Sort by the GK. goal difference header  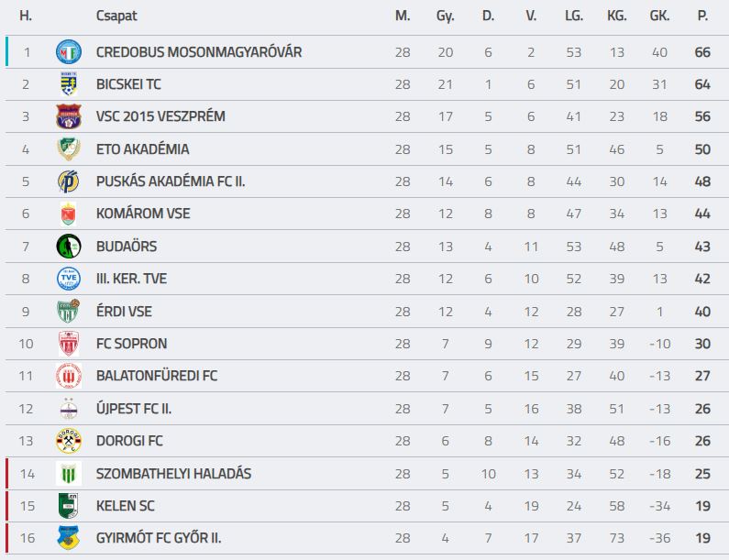659,16
